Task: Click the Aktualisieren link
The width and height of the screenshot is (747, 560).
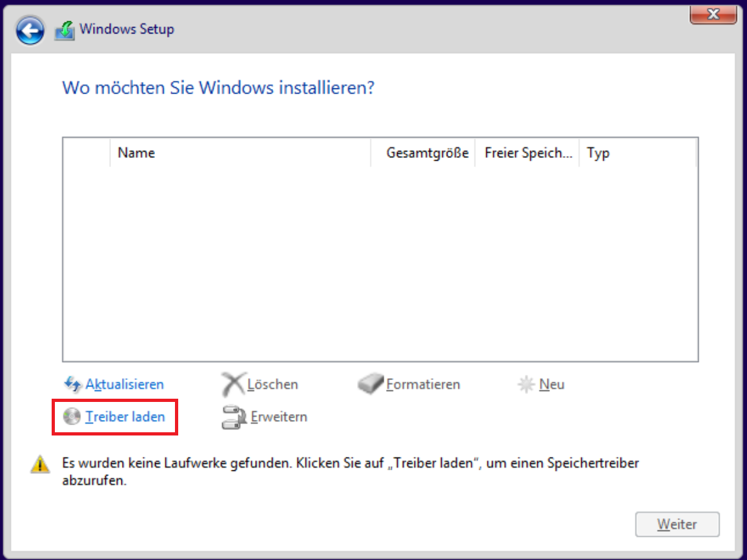Action: tap(125, 385)
